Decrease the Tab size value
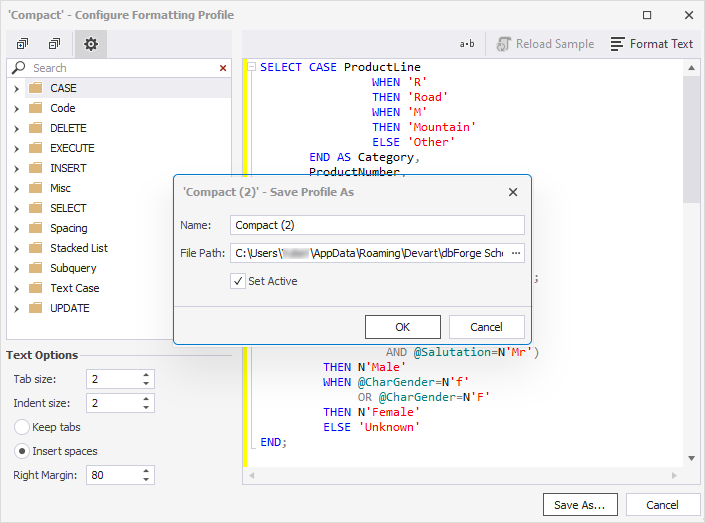Image resolution: width=705 pixels, height=523 pixels. (146, 384)
